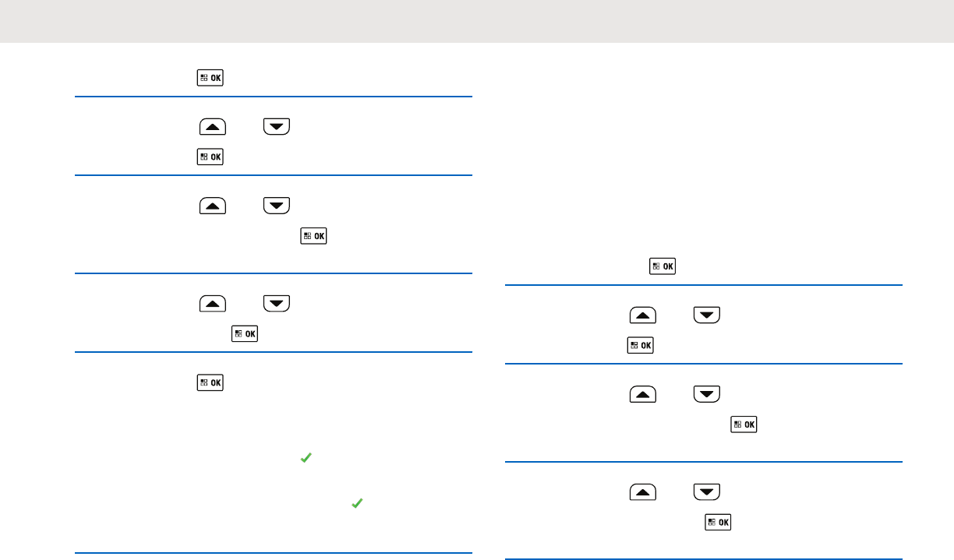This screenshot has height=560, width=954.
Task: Click the first down-arrow icon in right column
Action: pyautogui.click(x=707, y=315)
